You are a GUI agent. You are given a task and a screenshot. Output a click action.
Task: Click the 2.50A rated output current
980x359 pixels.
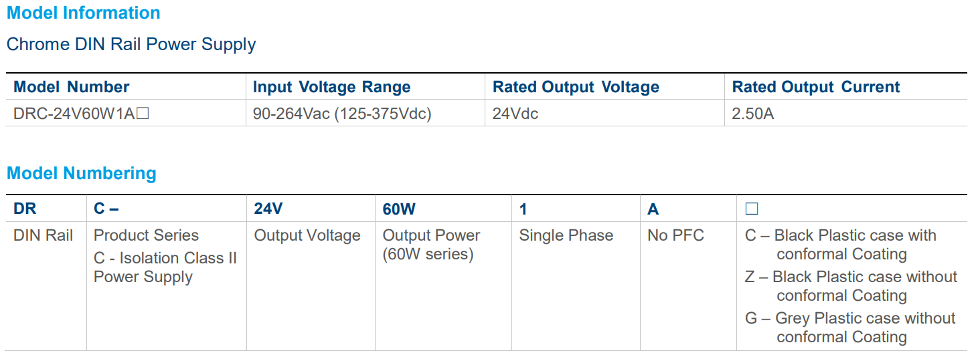point(753,114)
